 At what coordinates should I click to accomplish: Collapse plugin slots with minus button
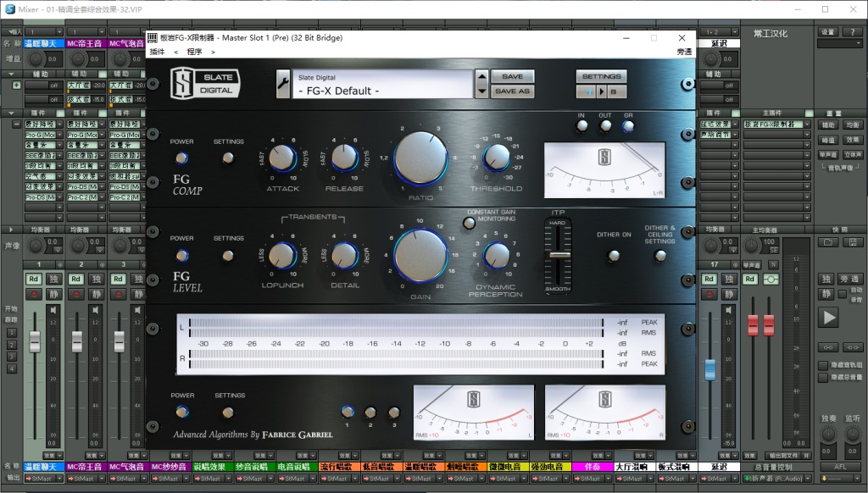tap(17, 125)
